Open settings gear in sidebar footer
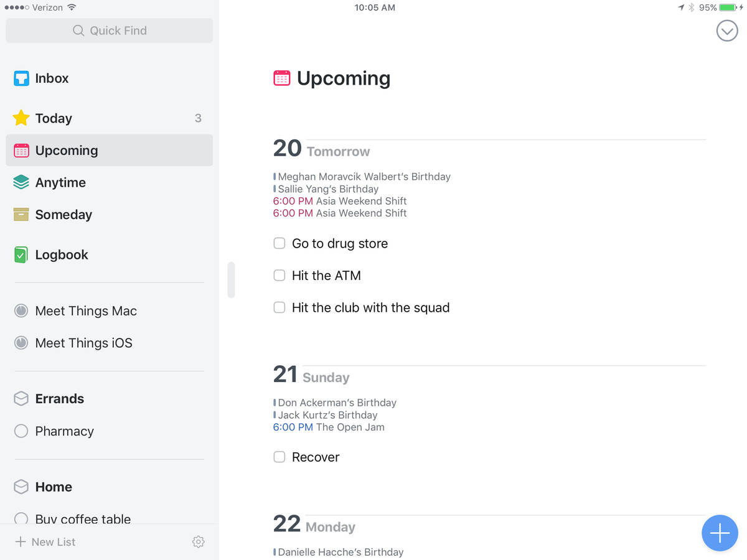Viewport: 747px width, 560px height. pyautogui.click(x=198, y=542)
